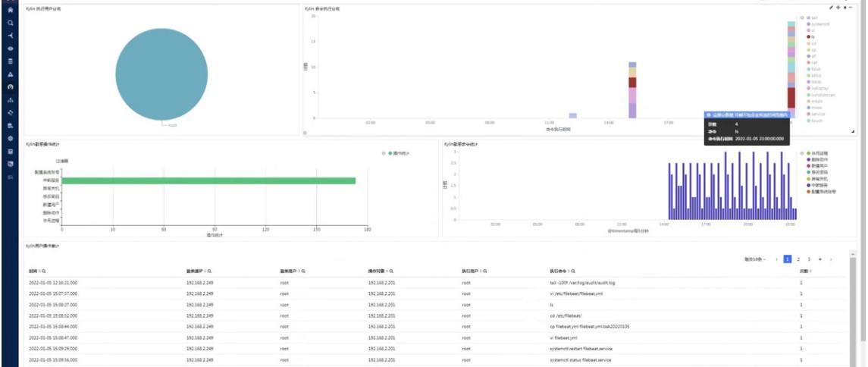Image resolution: width=868 pixels, height=367 pixels.
Task: Sort by the 次数 column header
Action: [x=805, y=271]
